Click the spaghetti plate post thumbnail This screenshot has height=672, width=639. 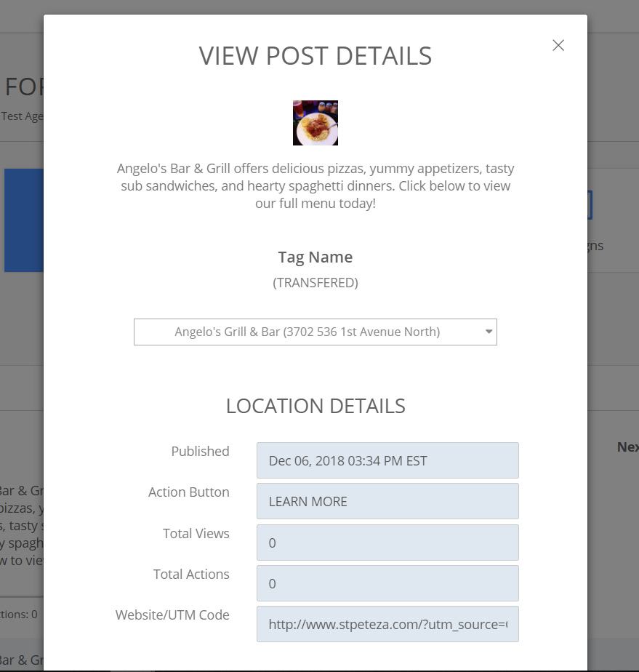click(x=316, y=123)
